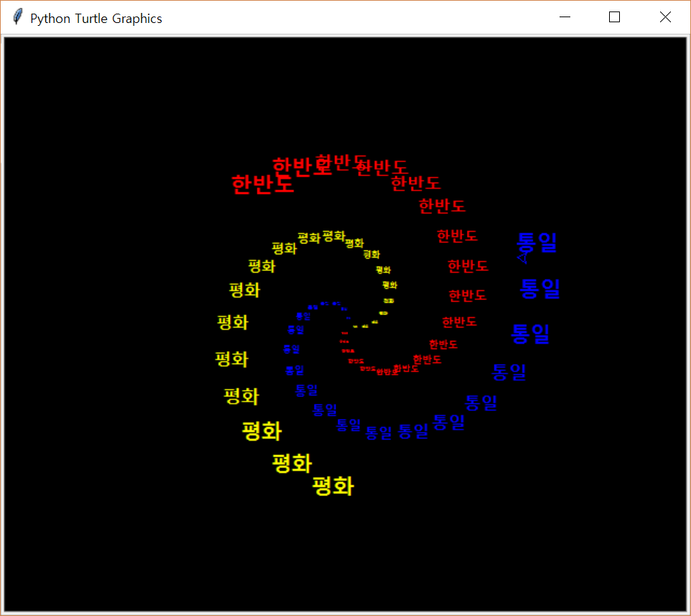Click the "Python Turtle Graphics" title text
Image resolution: width=691 pixels, height=616 pixels.
(96, 19)
